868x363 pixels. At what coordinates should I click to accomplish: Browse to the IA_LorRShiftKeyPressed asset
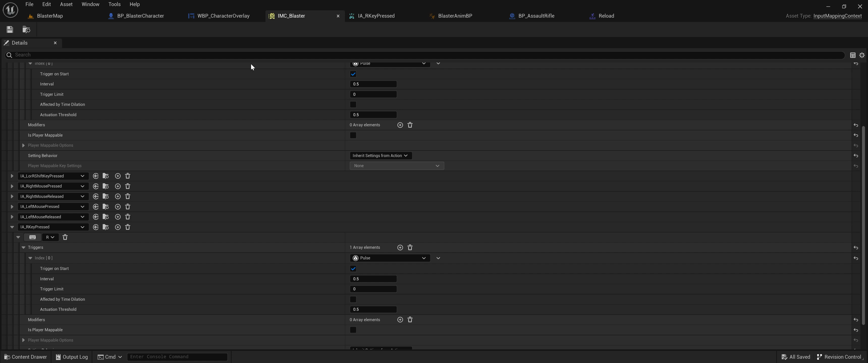[x=106, y=176]
